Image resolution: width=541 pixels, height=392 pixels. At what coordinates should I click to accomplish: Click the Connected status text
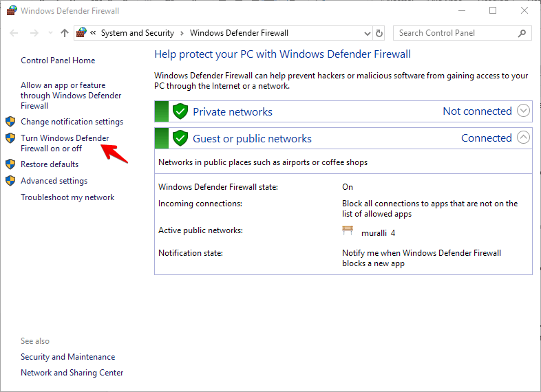[487, 138]
